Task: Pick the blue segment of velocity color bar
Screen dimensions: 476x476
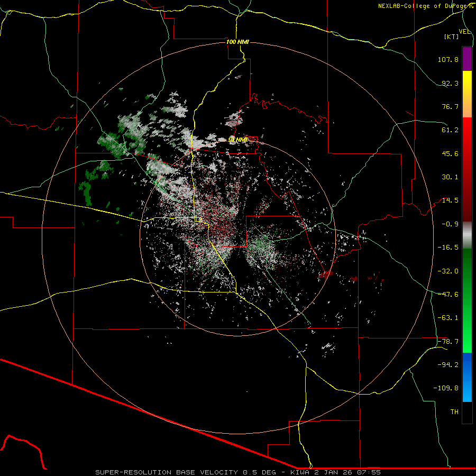Action: coord(467,377)
